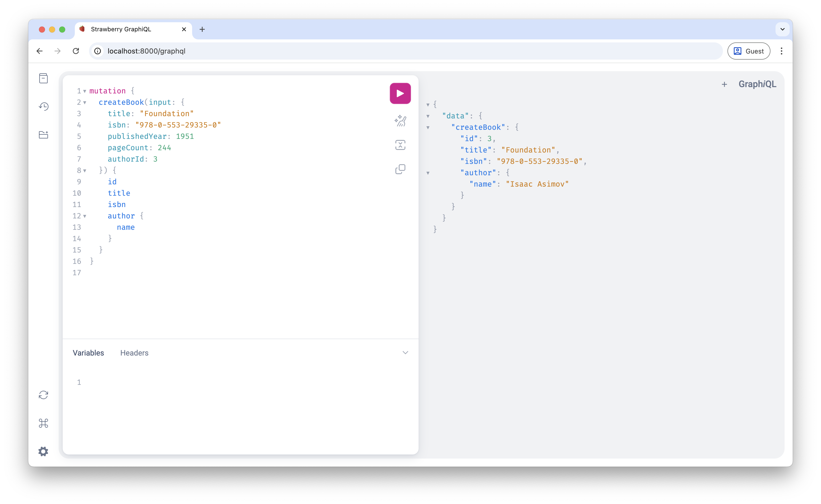Run the mutation with execute button
Screen dimensions: 821x504
(x=400, y=93)
